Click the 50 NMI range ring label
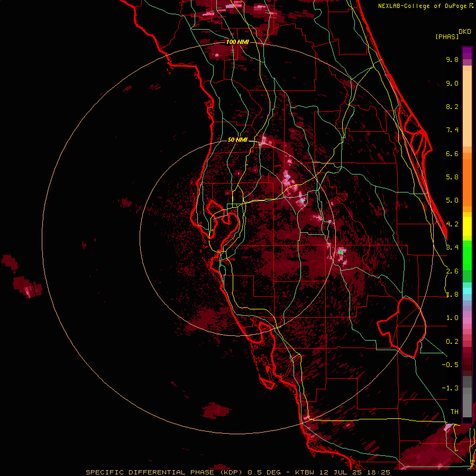The width and height of the screenshot is (476, 476). [x=237, y=140]
